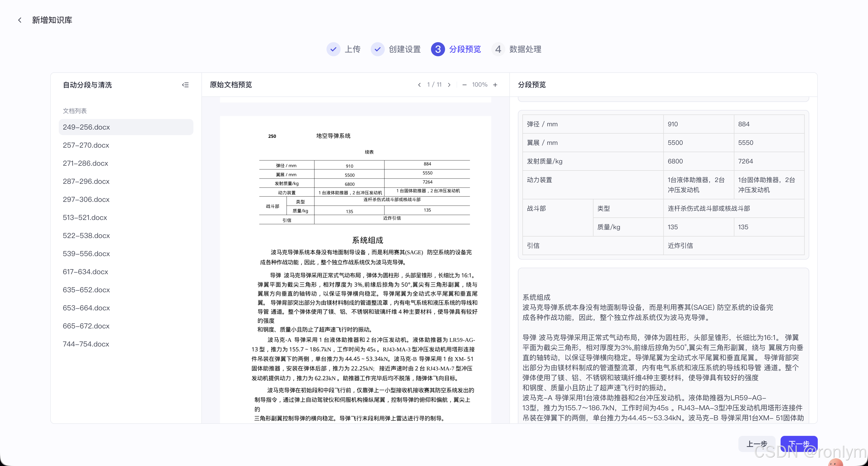Click the 创建设置 step checkmark

(x=377, y=49)
